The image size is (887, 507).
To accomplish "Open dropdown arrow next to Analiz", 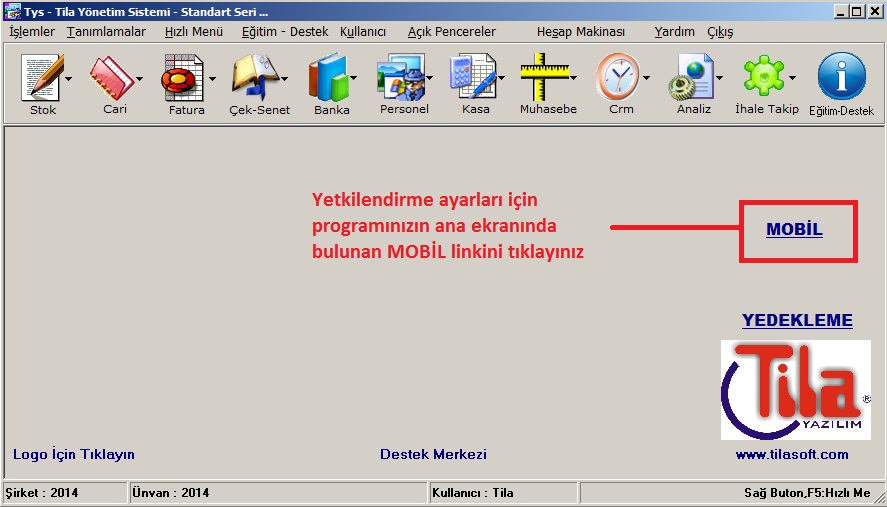I will click(718, 78).
